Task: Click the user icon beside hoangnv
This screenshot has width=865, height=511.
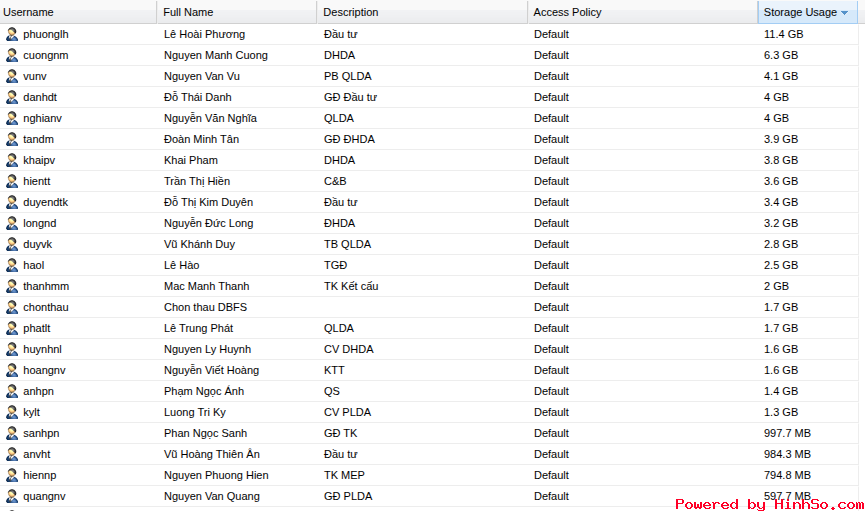Action: (x=12, y=370)
